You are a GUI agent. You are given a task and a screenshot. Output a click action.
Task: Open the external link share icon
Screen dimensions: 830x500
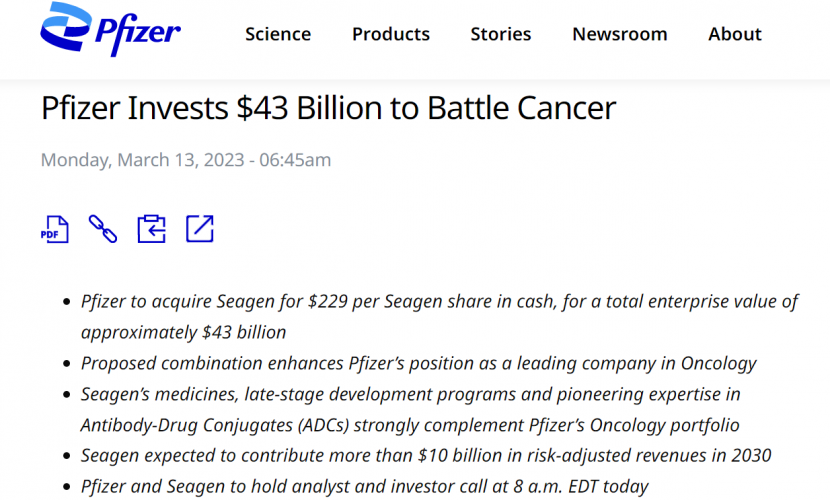pyautogui.click(x=200, y=229)
